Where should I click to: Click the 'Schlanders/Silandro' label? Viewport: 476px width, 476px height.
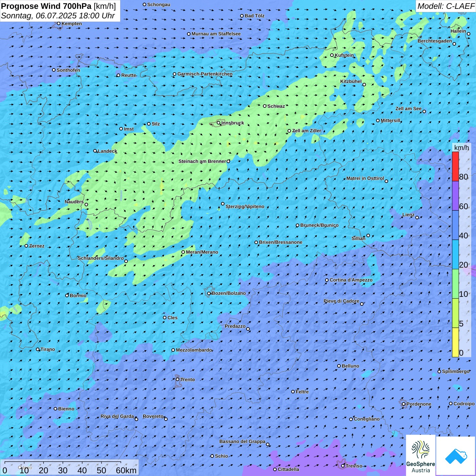pyautogui.click(x=101, y=258)
